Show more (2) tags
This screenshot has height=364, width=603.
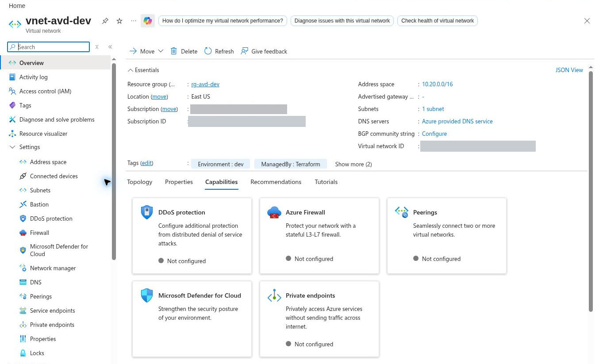pos(353,164)
